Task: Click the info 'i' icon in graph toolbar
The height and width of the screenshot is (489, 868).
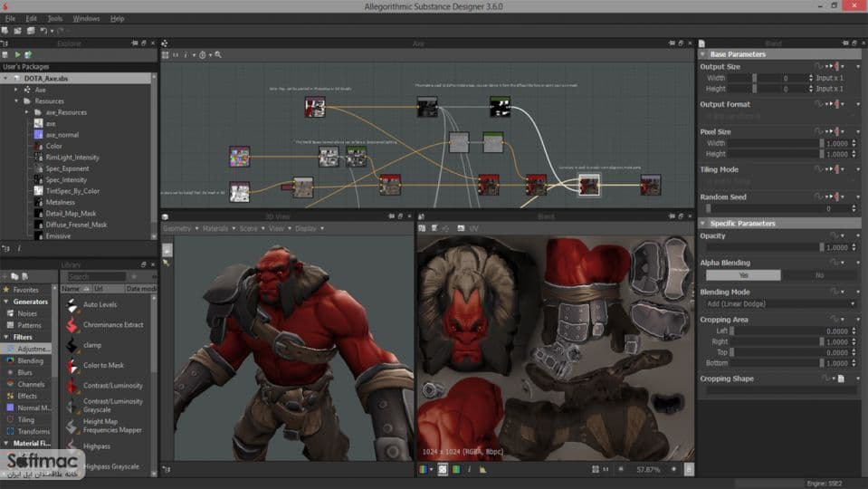Action: click(x=186, y=55)
